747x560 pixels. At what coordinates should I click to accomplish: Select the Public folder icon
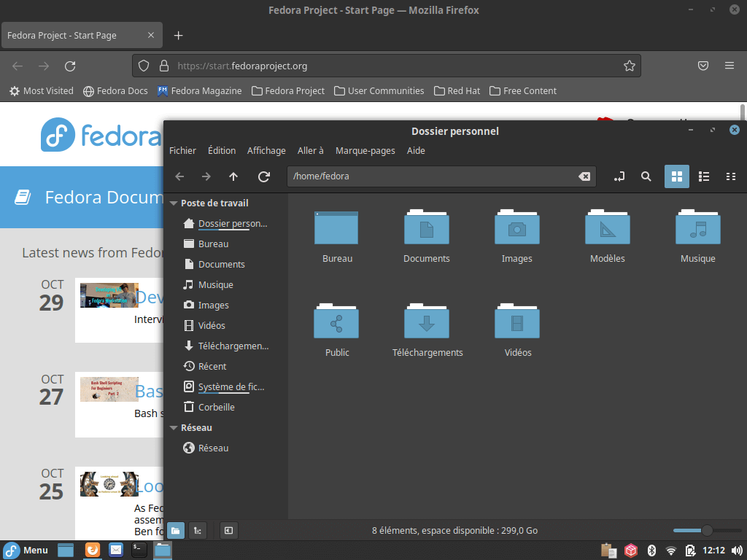337,330
